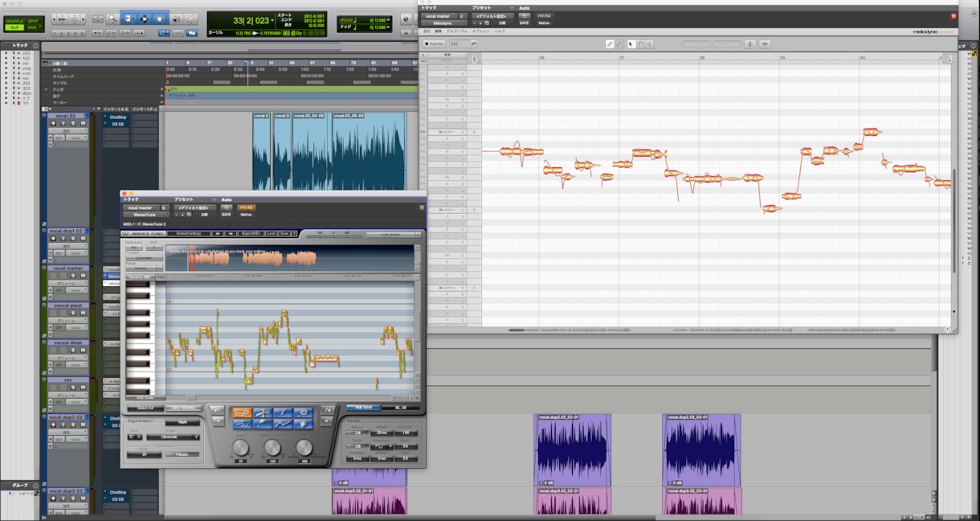Adjust WavesTune Speed knob

pyautogui.click(x=241, y=447)
